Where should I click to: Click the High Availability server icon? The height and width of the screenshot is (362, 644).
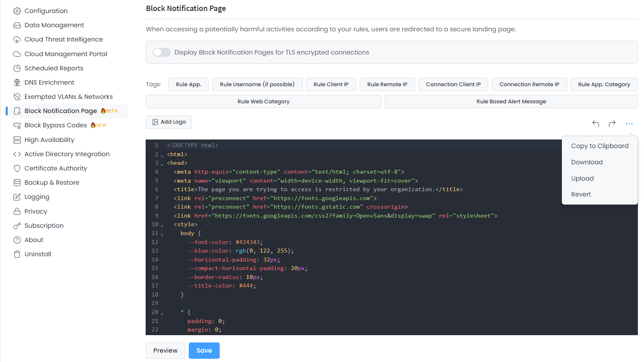17,140
